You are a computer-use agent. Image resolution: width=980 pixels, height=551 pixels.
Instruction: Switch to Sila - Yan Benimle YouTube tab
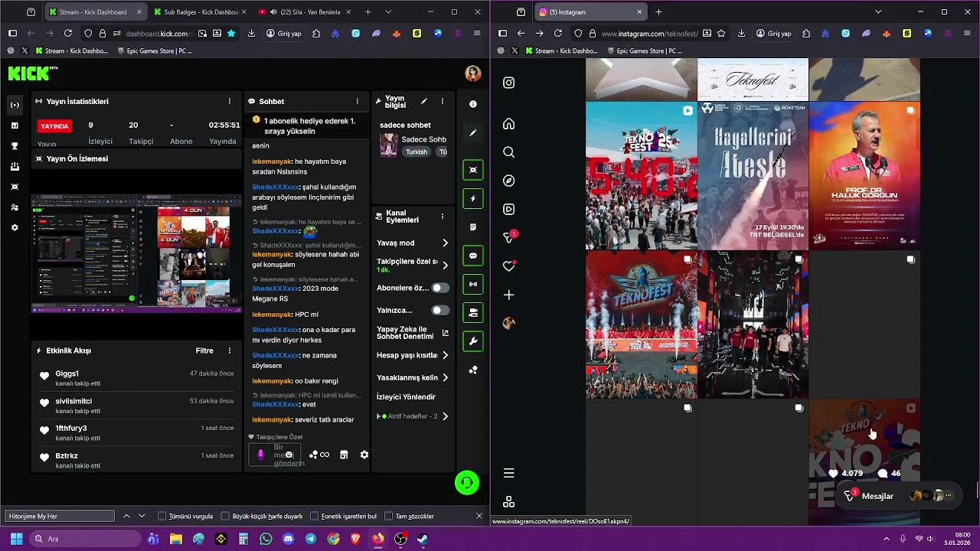[x=304, y=12]
